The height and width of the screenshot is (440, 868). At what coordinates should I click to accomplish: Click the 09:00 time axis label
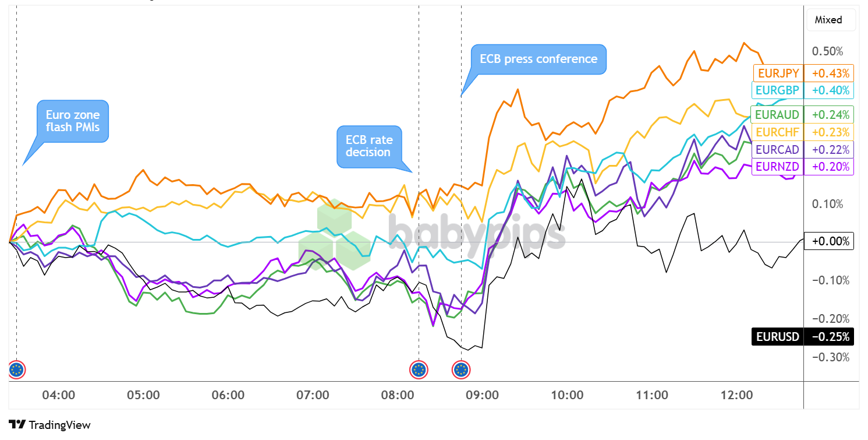483,395
